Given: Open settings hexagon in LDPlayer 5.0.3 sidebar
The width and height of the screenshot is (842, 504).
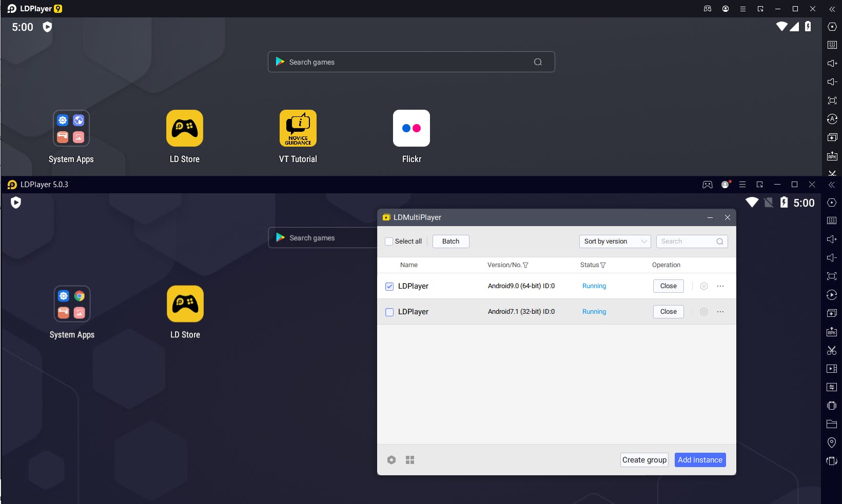Looking at the screenshot, I should click(x=832, y=203).
